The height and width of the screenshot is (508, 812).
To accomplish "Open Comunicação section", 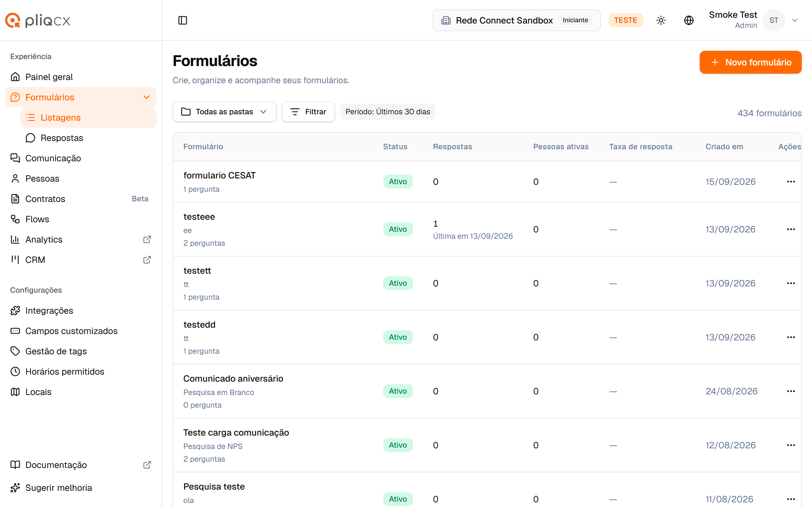I will coord(81,158).
